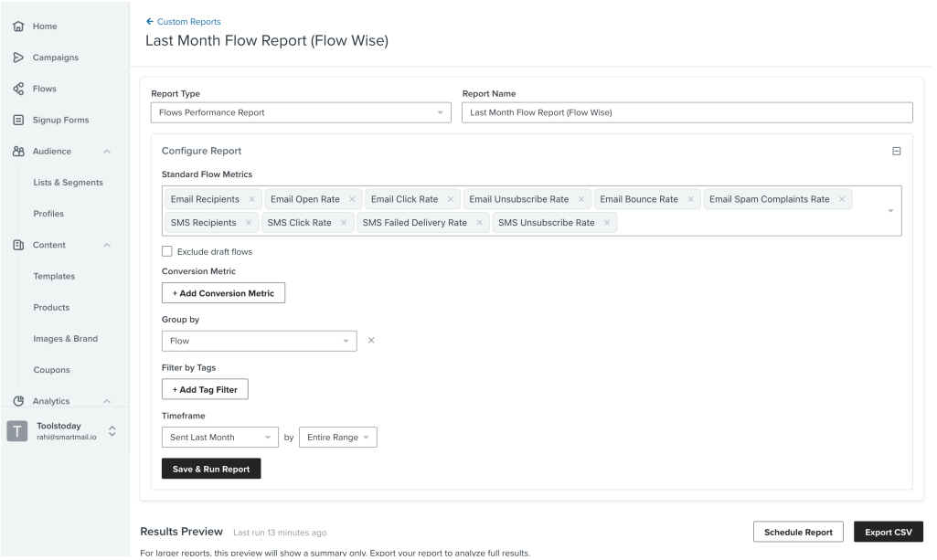The height and width of the screenshot is (560, 937).
Task: Click the Signup Forms icon
Action: [18, 120]
